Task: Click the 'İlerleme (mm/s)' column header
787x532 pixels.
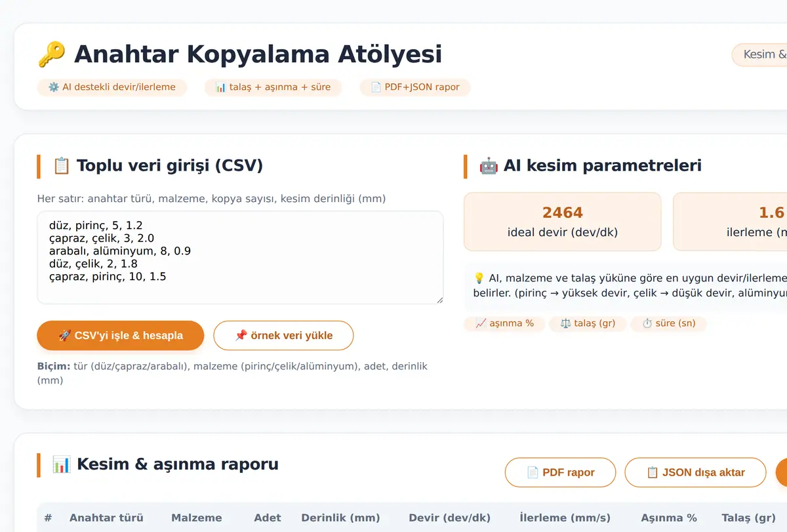Action: click(565, 518)
